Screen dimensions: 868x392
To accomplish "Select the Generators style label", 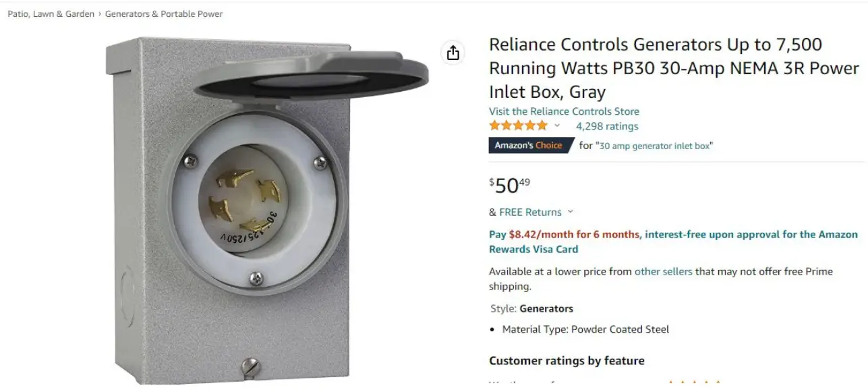I will coord(546,308).
